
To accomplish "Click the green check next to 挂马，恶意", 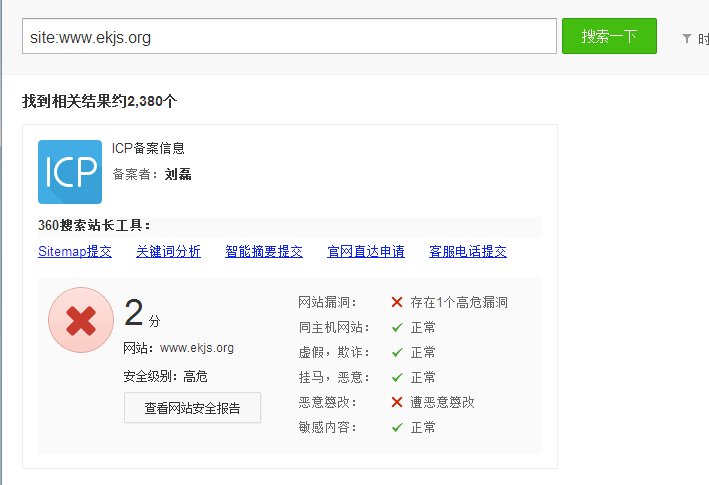I will click(x=397, y=377).
